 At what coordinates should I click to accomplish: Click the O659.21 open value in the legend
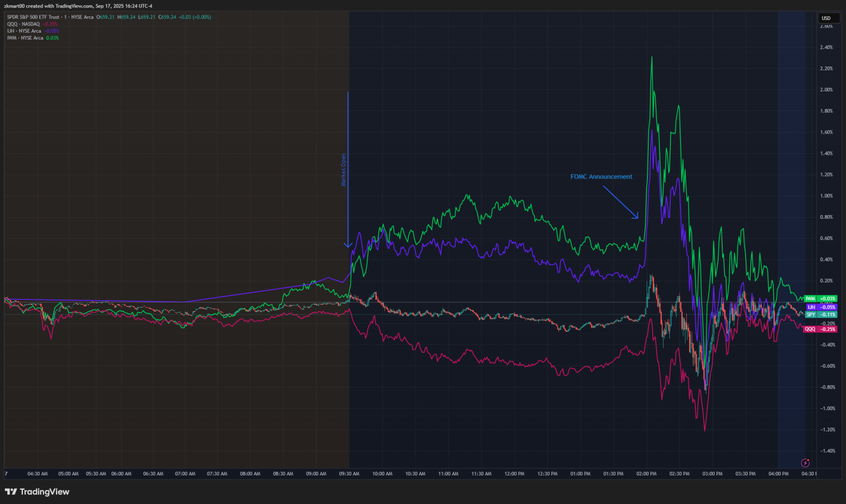coord(105,17)
